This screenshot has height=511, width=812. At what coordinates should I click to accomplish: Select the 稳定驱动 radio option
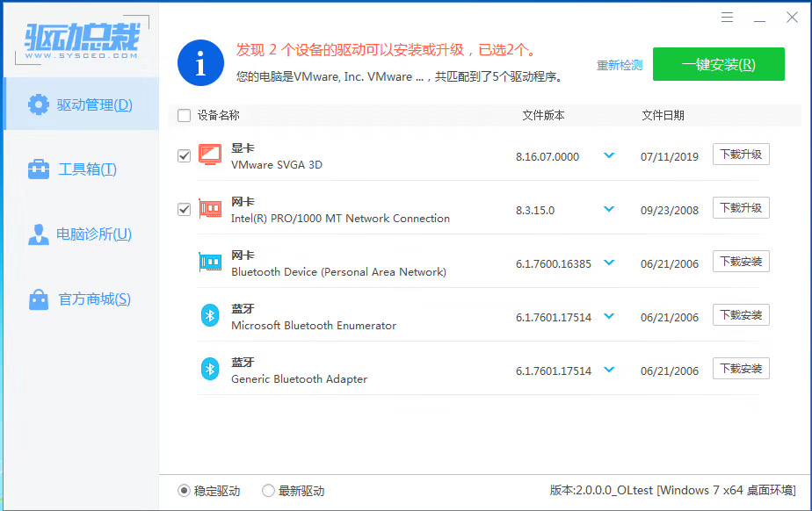[184, 491]
